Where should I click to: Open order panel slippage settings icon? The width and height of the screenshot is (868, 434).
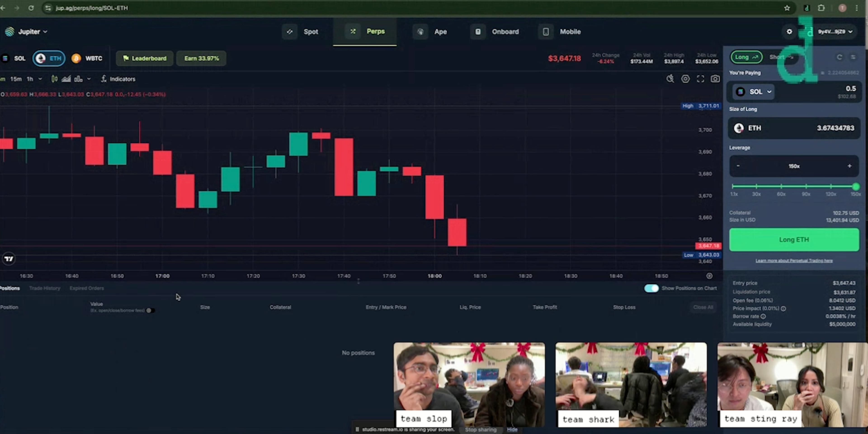[853, 57]
